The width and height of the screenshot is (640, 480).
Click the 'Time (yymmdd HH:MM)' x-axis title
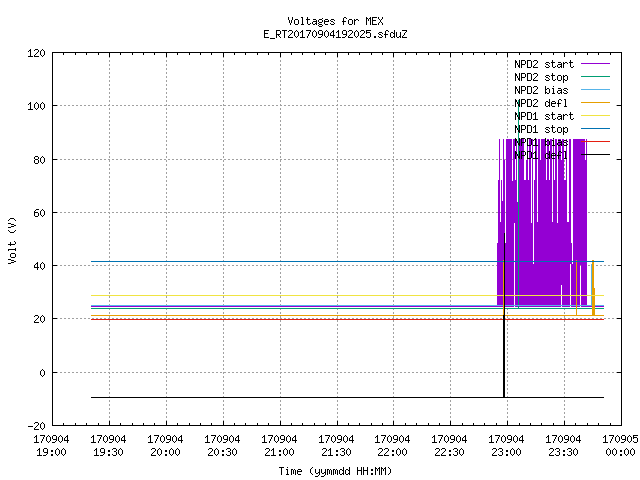point(335,471)
